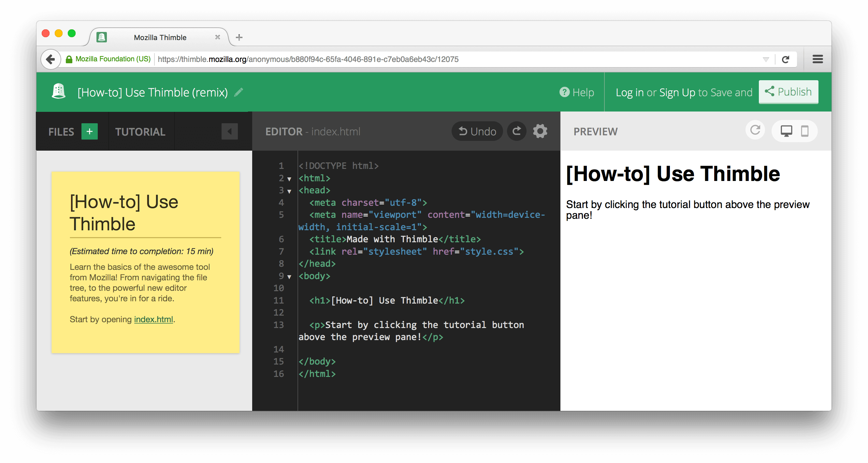The height and width of the screenshot is (463, 868).
Task: Open a new browser tab
Action: coord(239,37)
